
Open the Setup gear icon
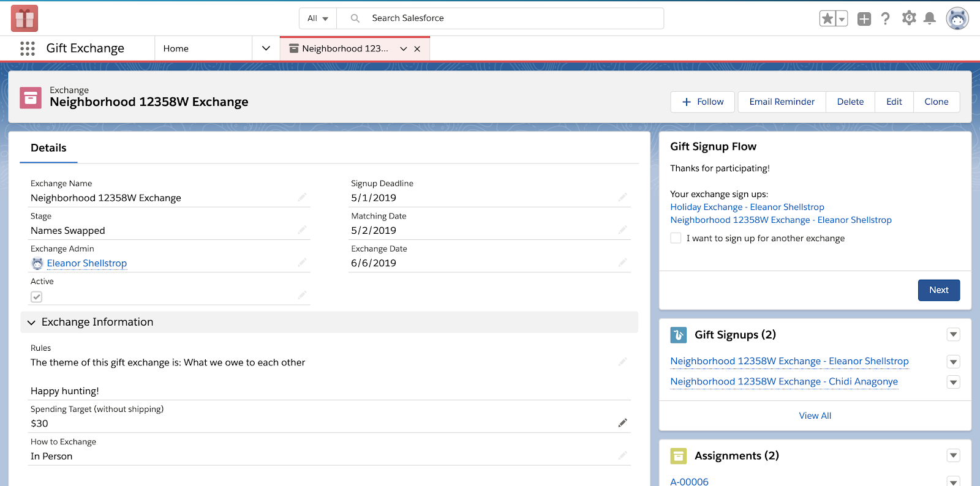(x=909, y=18)
